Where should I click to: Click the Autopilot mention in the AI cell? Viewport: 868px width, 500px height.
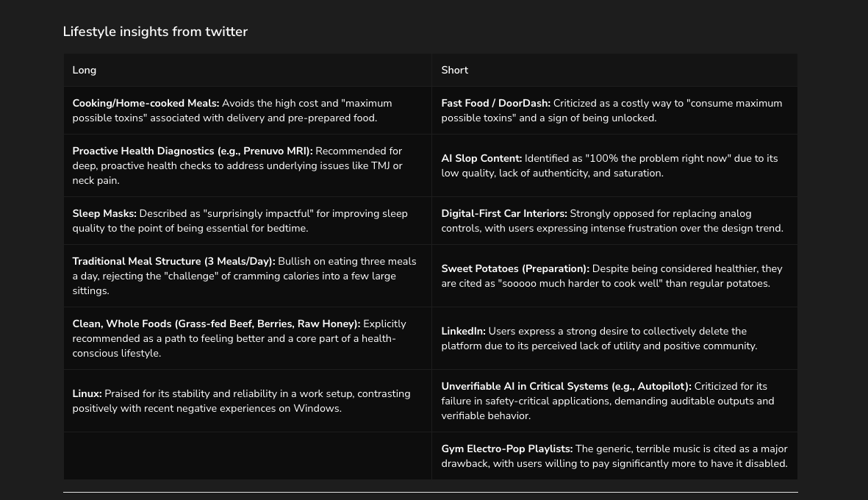pos(658,386)
